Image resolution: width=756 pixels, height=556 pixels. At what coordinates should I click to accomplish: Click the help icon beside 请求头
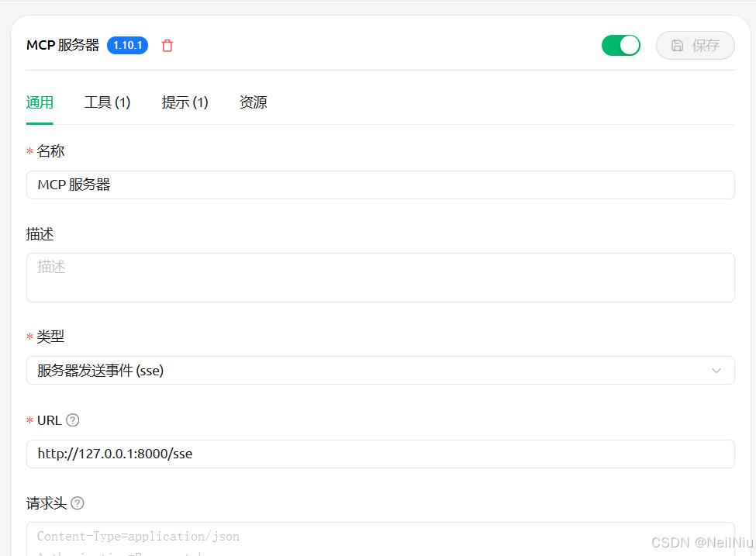[x=78, y=503]
